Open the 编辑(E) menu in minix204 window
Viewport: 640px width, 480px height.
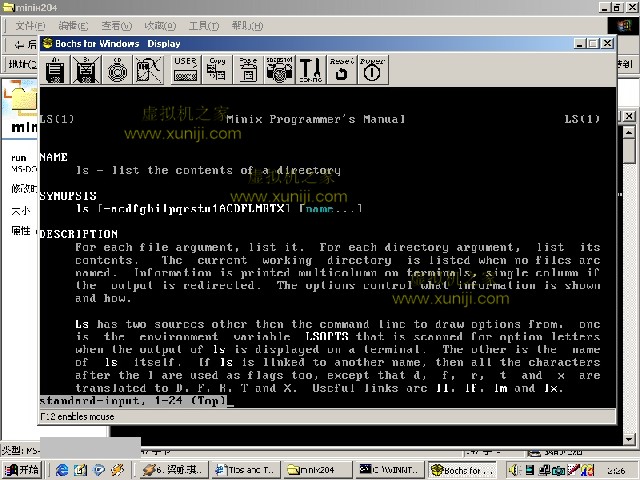pyautogui.click(x=73, y=26)
